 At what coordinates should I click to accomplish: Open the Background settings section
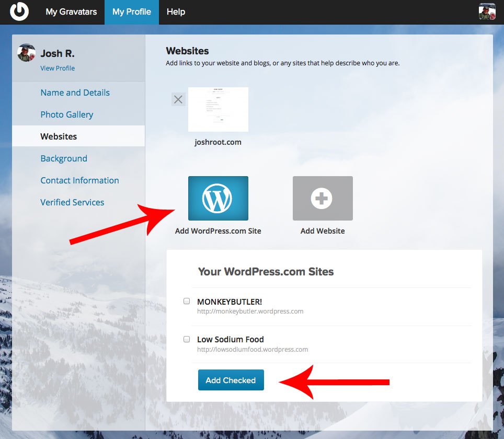pyautogui.click(x=64, y=158)
